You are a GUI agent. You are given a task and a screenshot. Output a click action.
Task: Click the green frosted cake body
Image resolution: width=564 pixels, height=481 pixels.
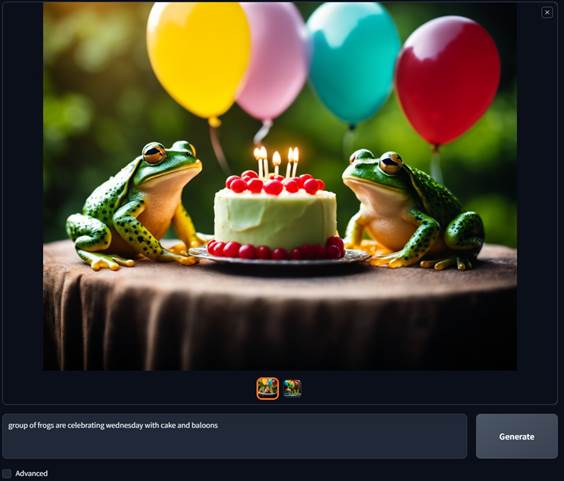pyautogui.click(x=276, y=219)
